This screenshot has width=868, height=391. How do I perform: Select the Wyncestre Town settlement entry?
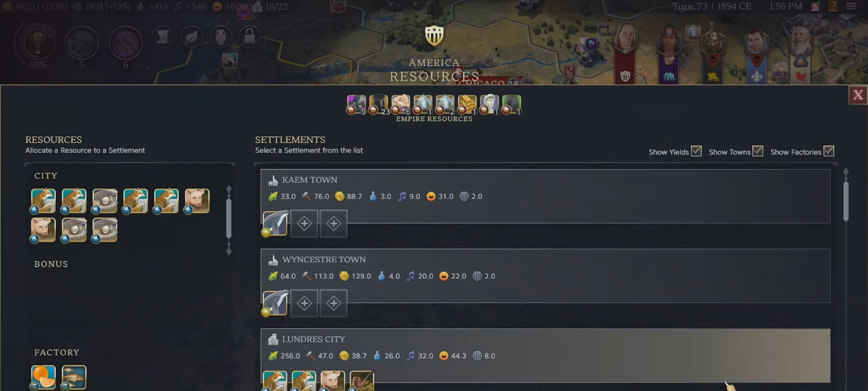(545, 276)
